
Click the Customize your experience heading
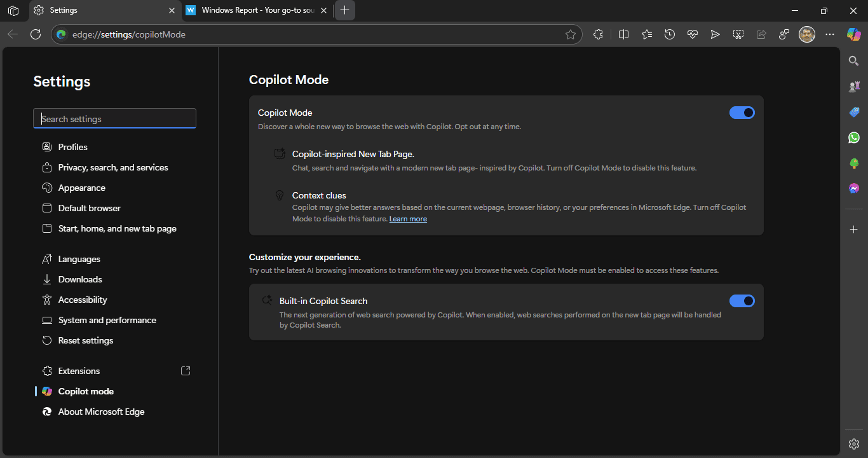305,257
